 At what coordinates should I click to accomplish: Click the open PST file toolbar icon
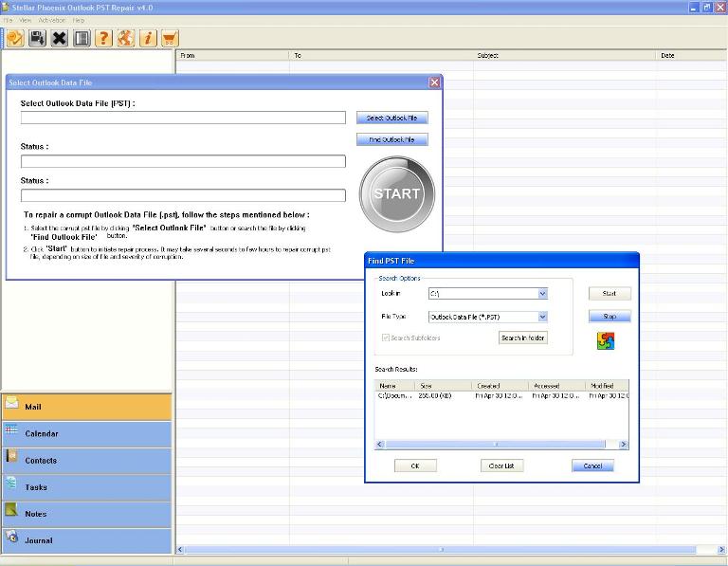tap(15, 38)
